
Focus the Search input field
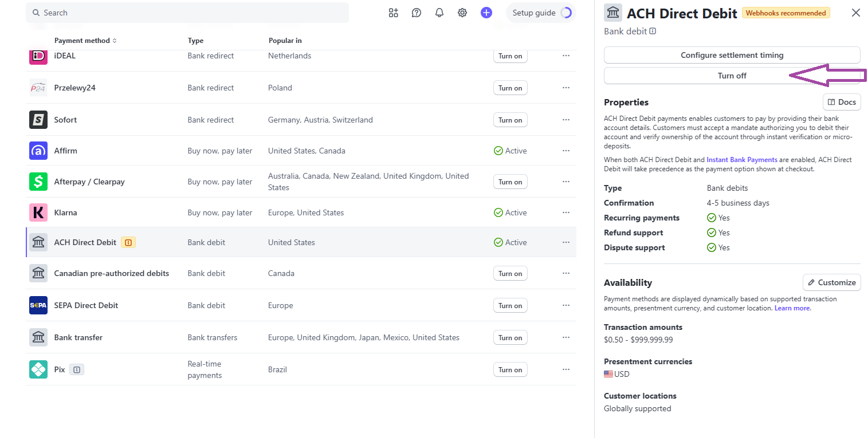[x=187, y=13]
